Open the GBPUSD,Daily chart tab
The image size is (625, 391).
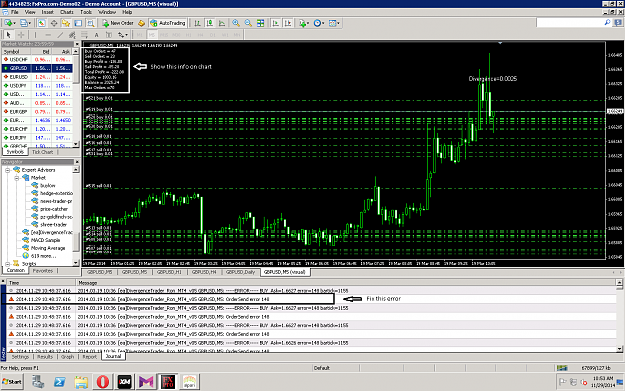[x=240, y=272]
